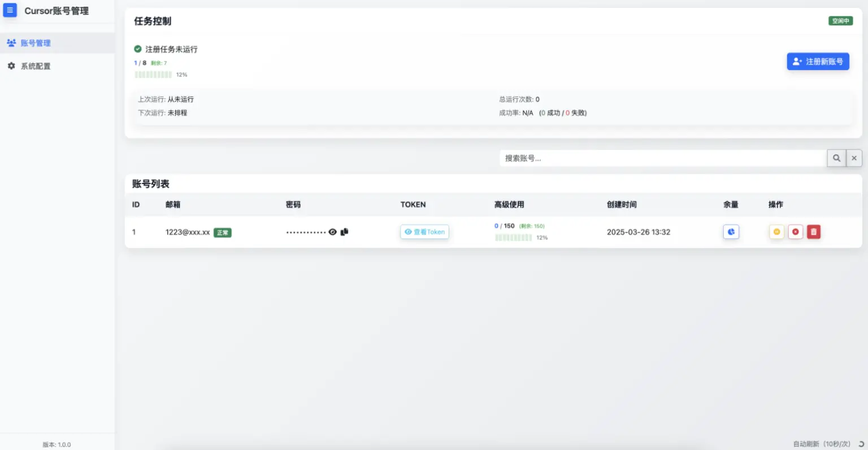This screenshot has width=868, height=450.
Task: Click the 邮箱 column header
Action: click(x=173, y=204)
